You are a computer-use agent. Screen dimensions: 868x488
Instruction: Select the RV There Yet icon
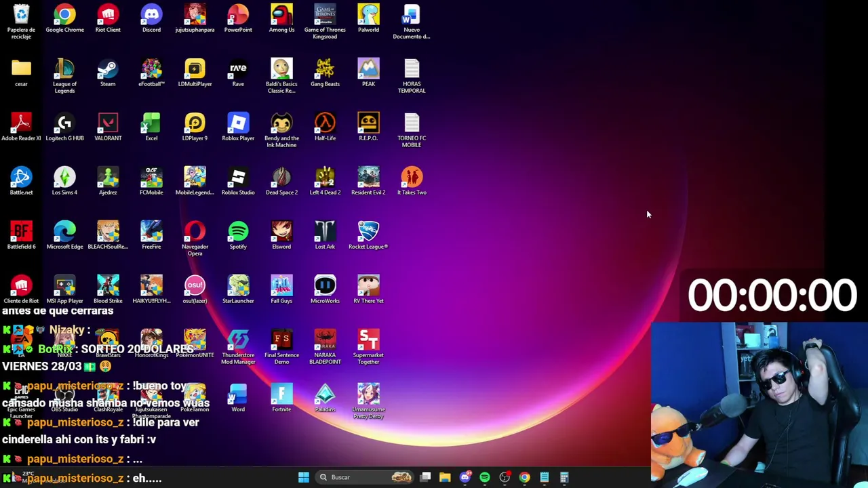tap(368, 289)
